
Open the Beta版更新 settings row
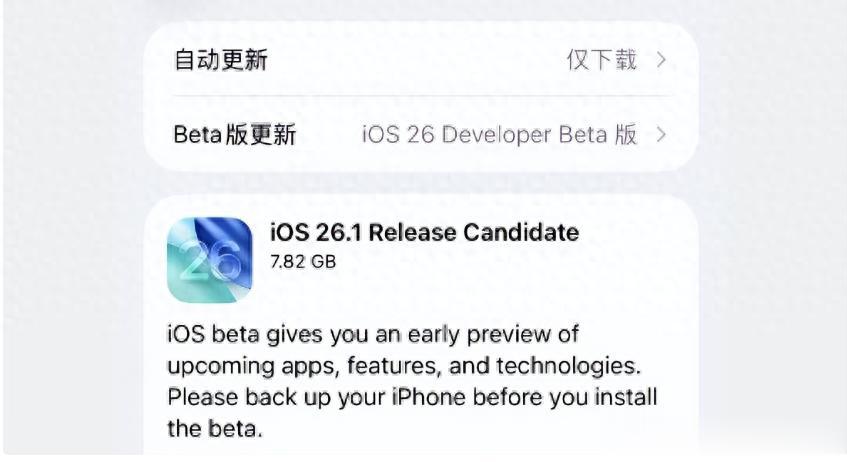235,135
